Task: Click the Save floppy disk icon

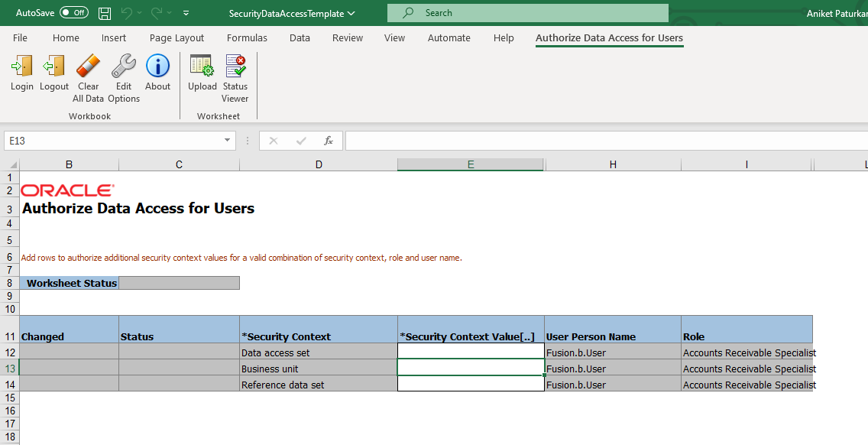Action: pyautogui.click(x=105, y=13)
